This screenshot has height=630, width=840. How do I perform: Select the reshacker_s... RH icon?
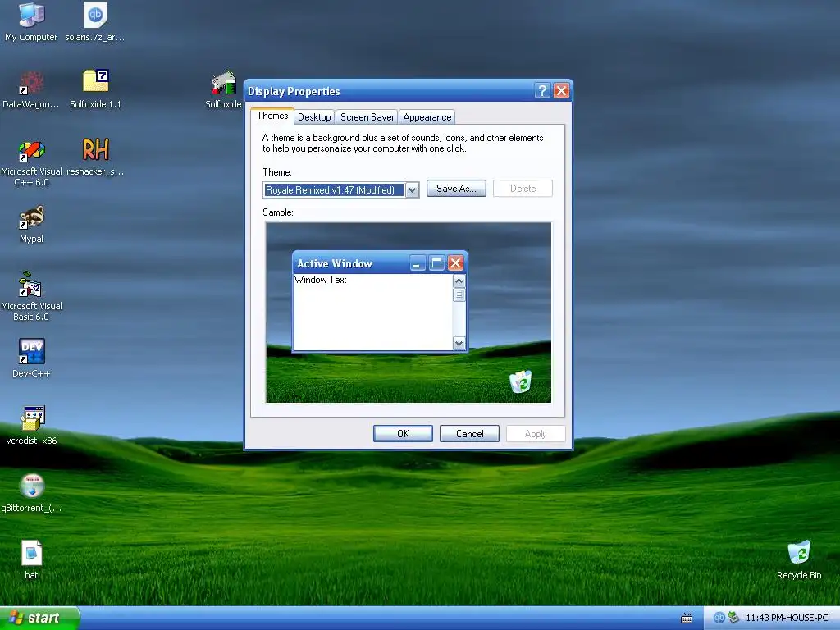pos(95,157)
